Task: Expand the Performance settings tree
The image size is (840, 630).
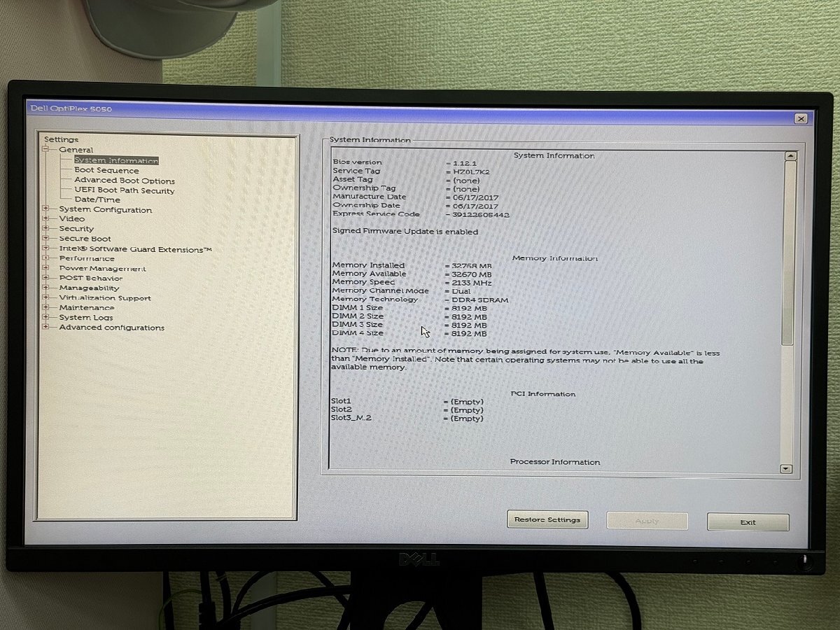Action: click(x=45, y=258)
